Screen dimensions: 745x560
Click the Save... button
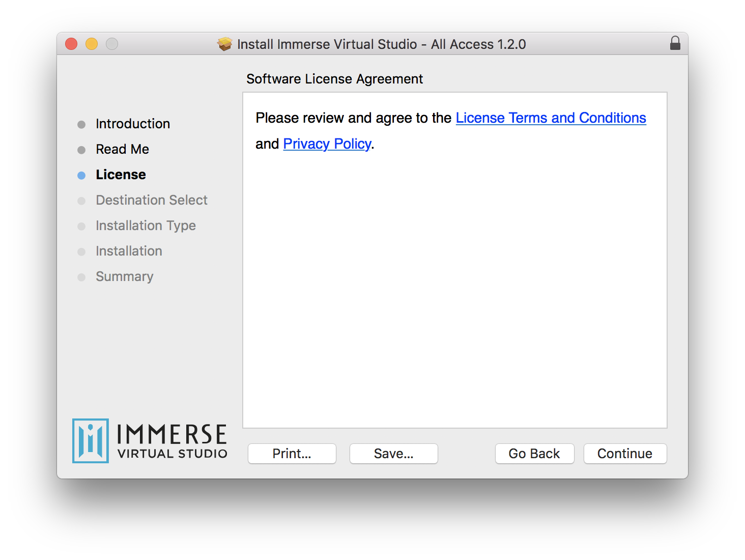(393, 454)
